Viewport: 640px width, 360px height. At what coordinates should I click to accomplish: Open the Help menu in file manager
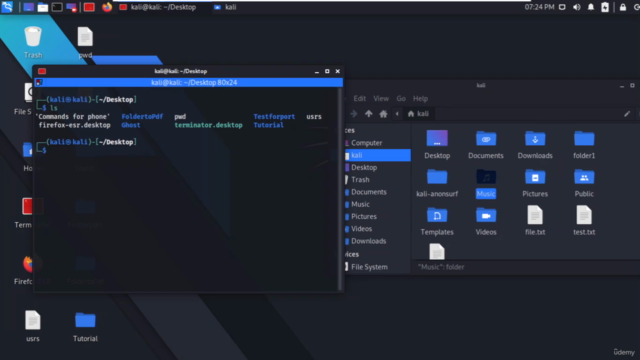pos(420,98)
